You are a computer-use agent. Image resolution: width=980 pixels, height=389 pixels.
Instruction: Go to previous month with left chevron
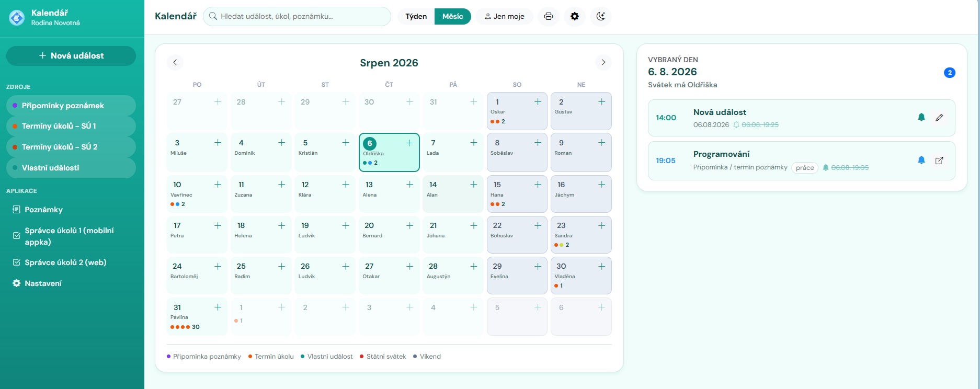(175, 62)
